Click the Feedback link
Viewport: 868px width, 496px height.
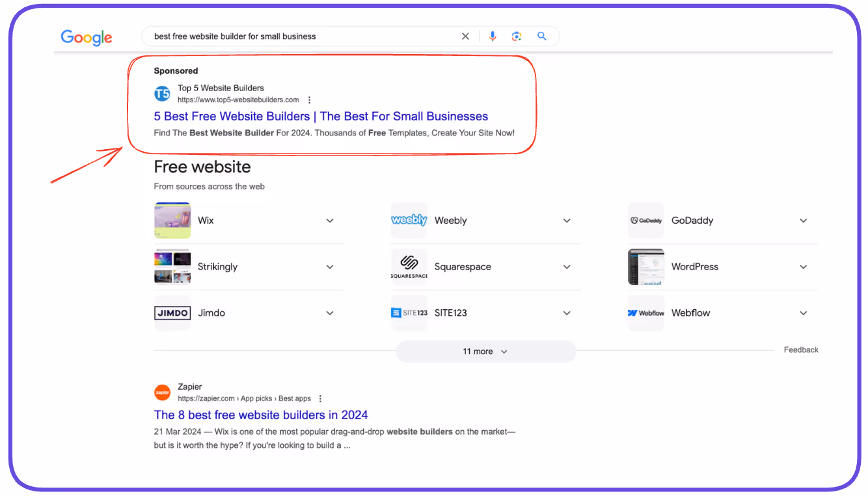[x=801, y=350]
